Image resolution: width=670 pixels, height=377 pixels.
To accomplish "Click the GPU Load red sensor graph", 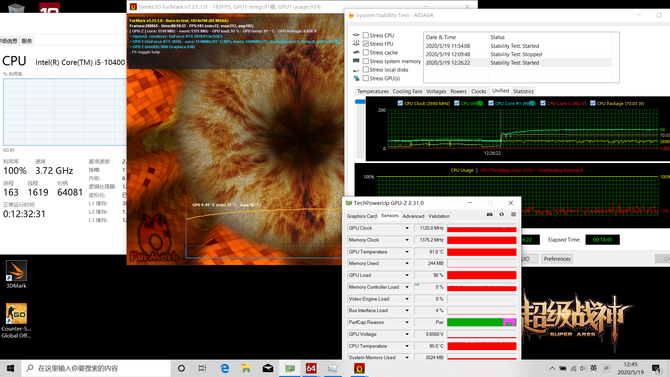I will [x=482, y=275].
